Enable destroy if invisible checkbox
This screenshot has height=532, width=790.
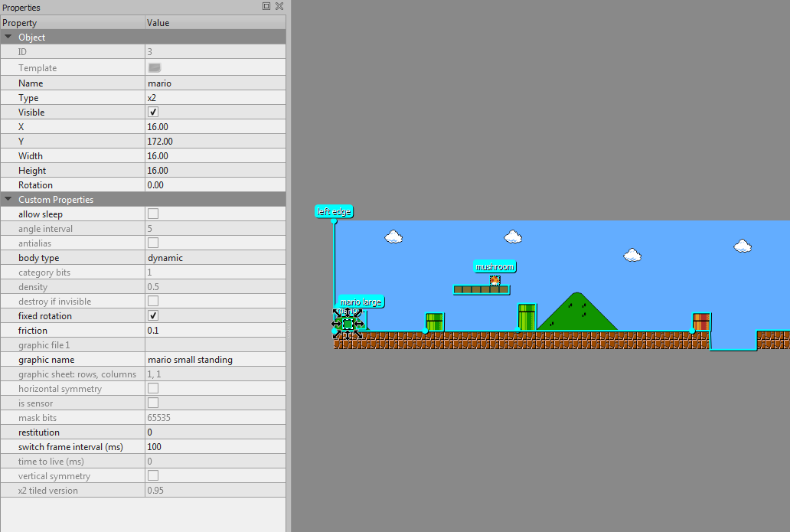(153, 301)
